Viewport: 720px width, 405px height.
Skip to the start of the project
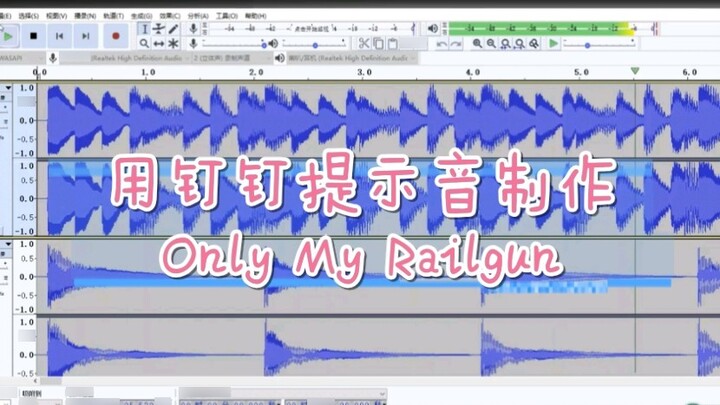[x=60, y=36]
